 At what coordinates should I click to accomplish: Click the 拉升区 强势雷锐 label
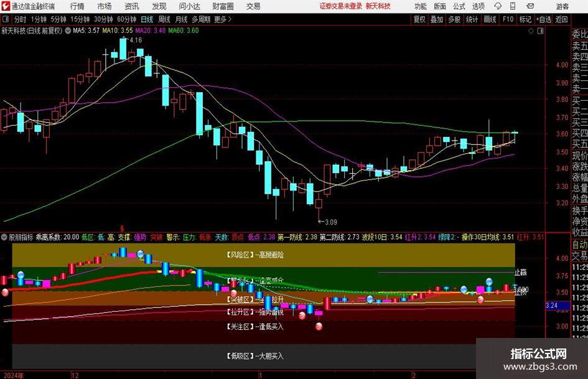pos(254,312)
